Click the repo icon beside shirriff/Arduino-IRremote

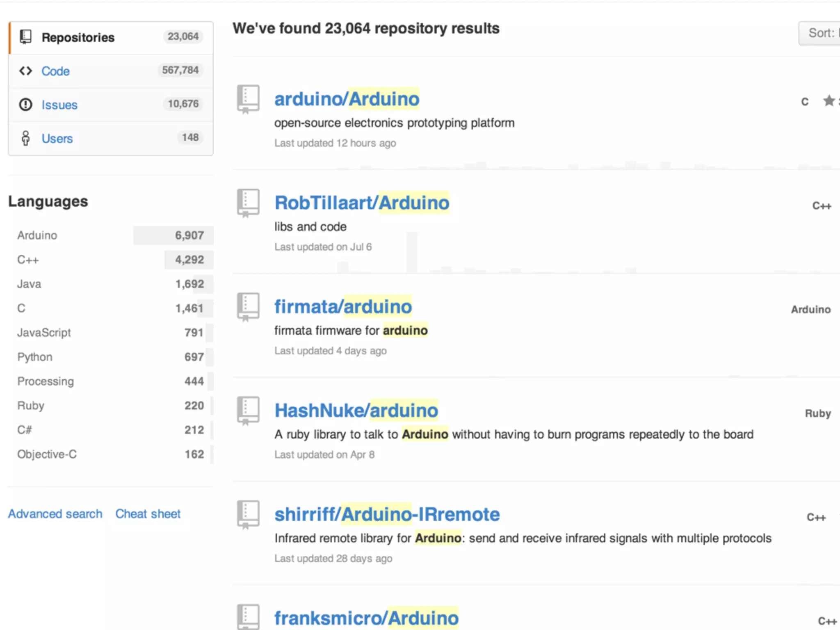tap(248, 514)
